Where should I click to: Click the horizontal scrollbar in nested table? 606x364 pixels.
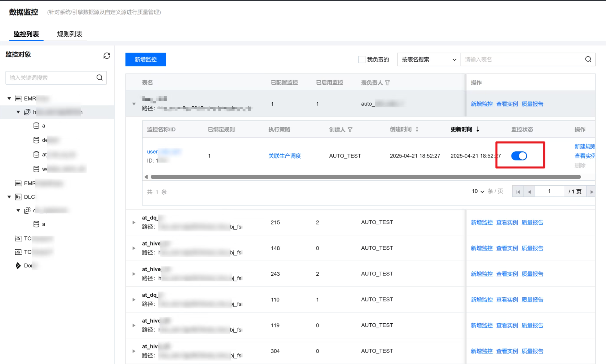365,177
